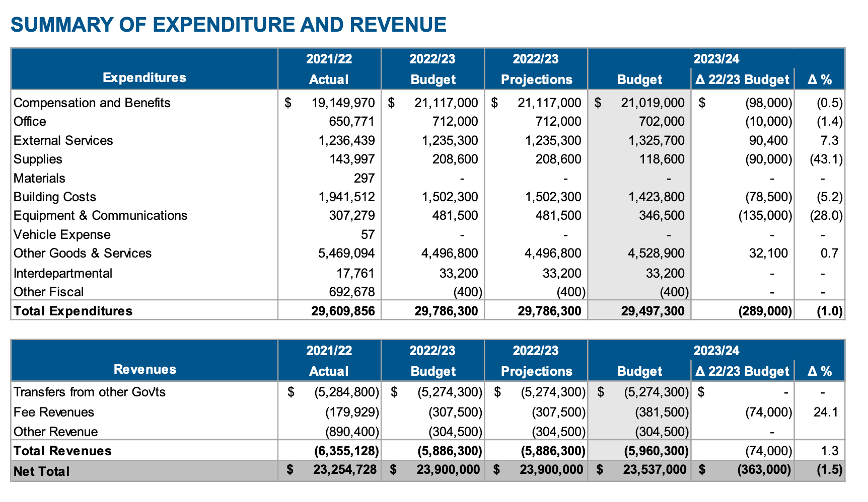Click the 346,500 Equipment budget value
The image size is (868, 502).
pos(662,216)
